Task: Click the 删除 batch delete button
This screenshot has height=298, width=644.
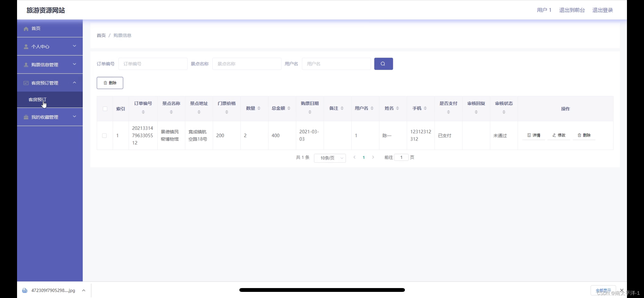Action: tap(110, 83)
